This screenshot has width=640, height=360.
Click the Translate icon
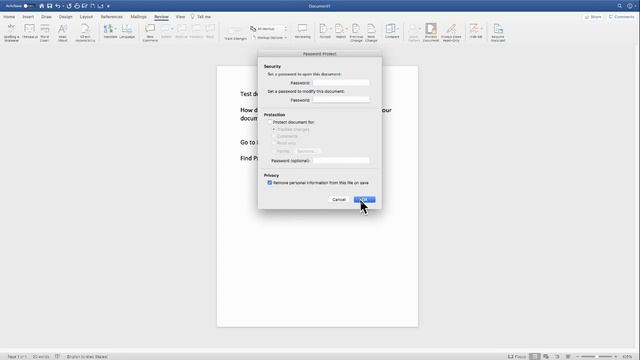109,29
